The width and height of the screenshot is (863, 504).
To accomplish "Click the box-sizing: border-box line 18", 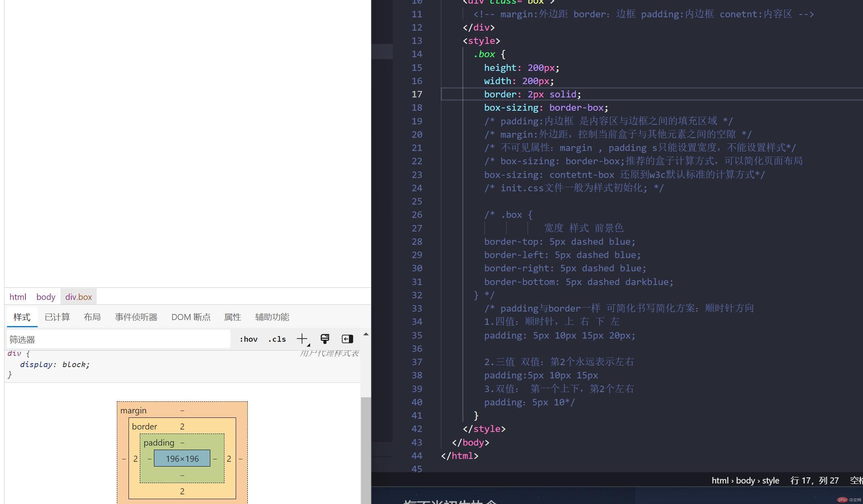I will (546, 108).
